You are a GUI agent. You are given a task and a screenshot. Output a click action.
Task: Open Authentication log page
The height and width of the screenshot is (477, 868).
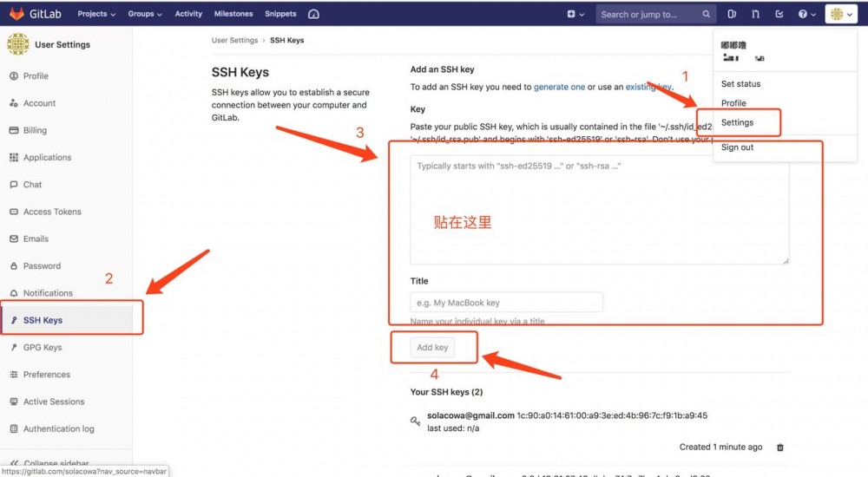pos(58,428)
